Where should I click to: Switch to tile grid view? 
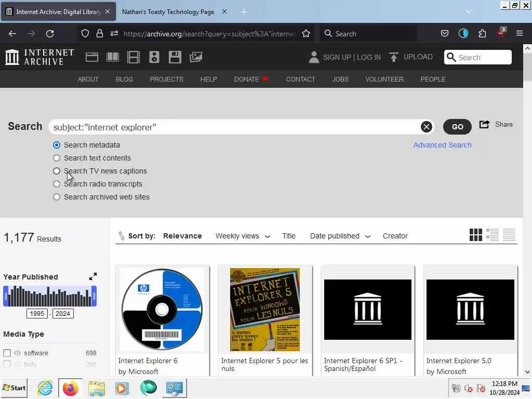click(476, 235)
